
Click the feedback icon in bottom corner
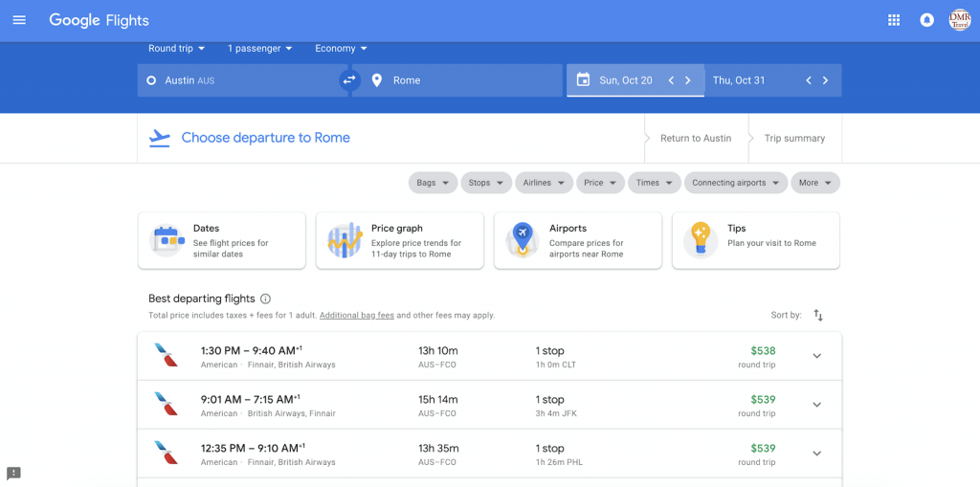(13, 474)
